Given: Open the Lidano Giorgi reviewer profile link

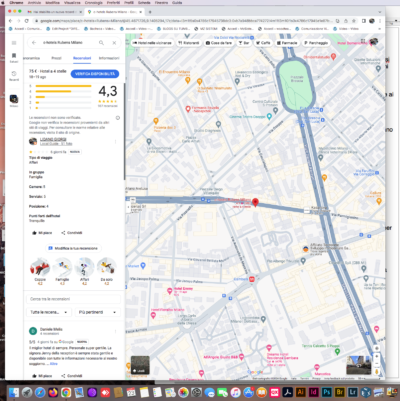Looking at the screenshot, I should click(53, 139).
